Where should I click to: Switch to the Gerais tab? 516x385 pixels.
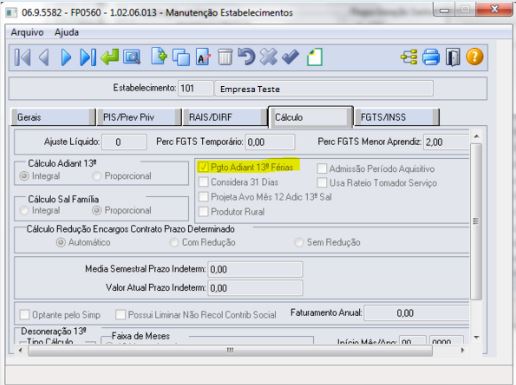pyautogui.click(x=53, y=117)
